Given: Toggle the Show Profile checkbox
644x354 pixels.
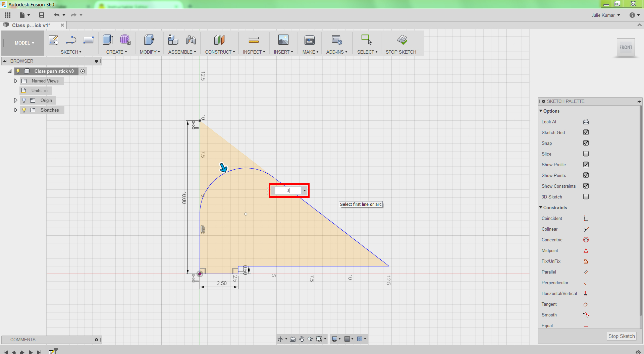Looking at the screenshot, I should tap(586, 165).
